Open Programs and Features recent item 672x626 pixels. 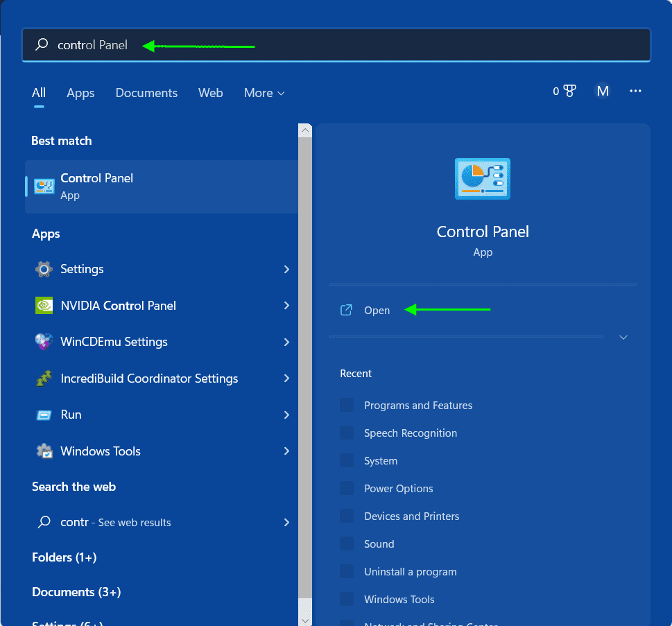[418, 406]
